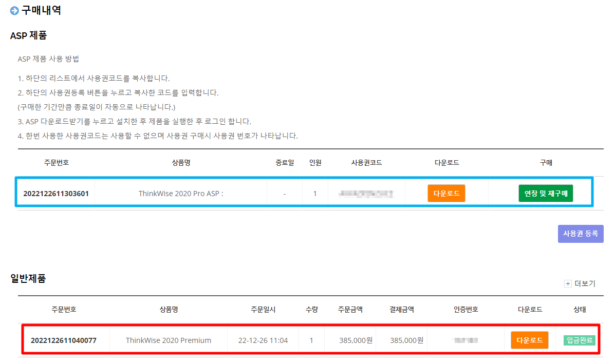Viewport: 615px width, 364px height.
Task: Click product name ThinkWise 2020 Premium
Action: pyautogui.click(x=168, y=340)
